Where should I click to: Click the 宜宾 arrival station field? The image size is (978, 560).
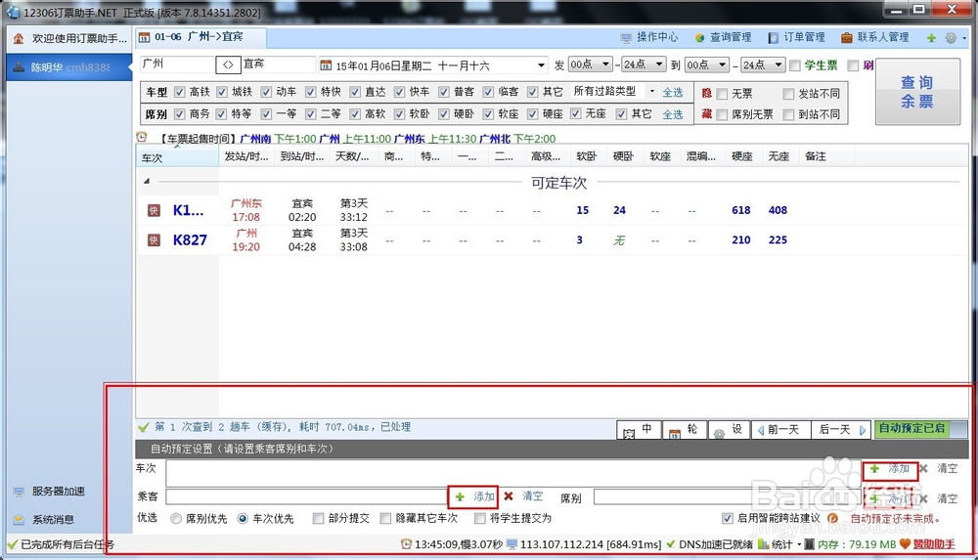(x=278, y=65)
